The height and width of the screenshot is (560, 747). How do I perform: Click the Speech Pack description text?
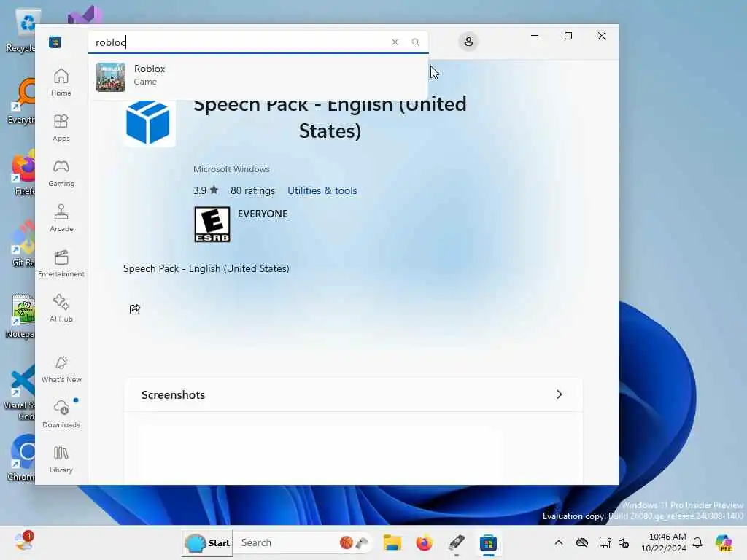pos(206,268)
